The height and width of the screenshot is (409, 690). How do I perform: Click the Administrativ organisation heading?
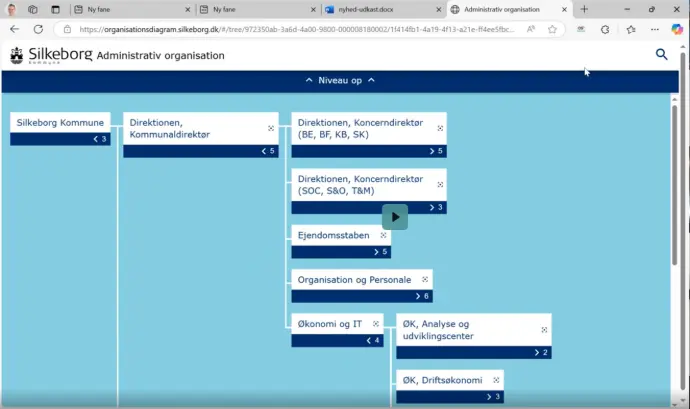tap(161, 55)
